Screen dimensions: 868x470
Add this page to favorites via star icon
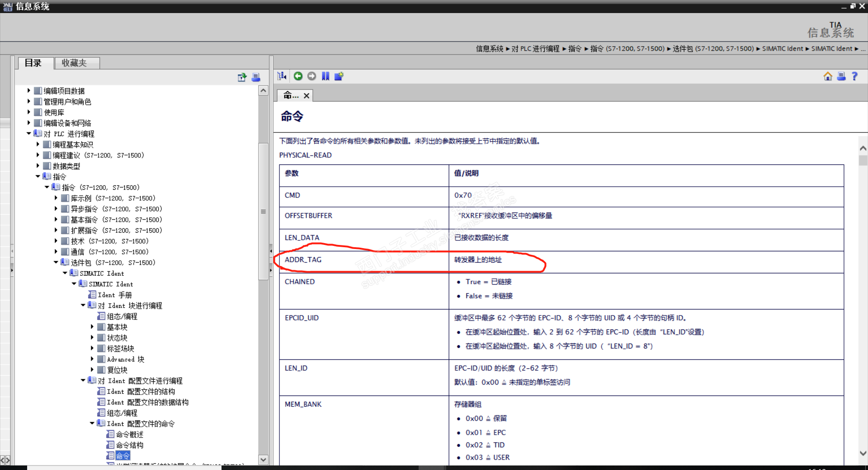(x=339, y=76)
